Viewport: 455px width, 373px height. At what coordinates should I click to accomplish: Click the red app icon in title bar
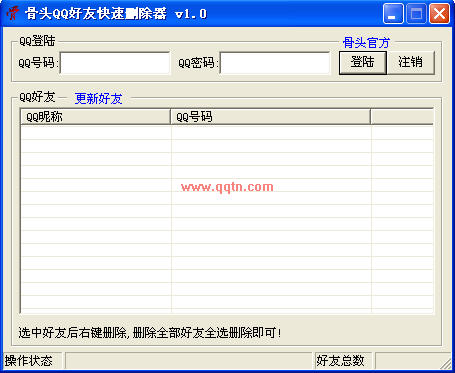pos(12,14)
